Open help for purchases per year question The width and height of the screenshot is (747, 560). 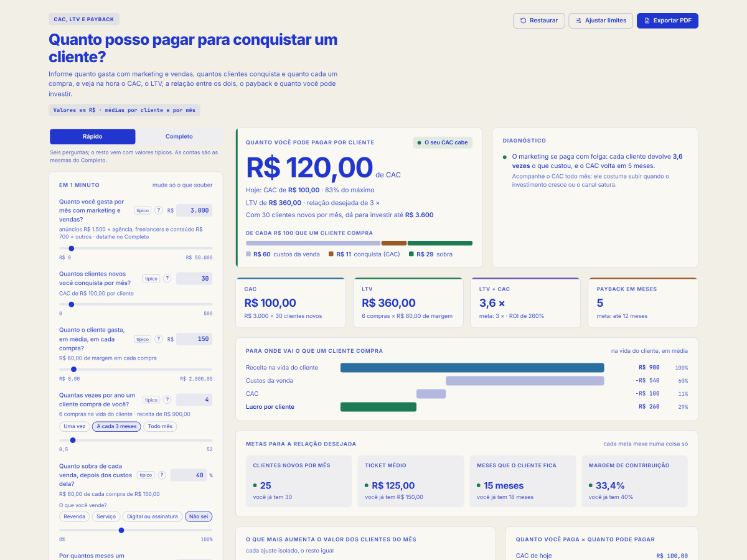[167, 399]
